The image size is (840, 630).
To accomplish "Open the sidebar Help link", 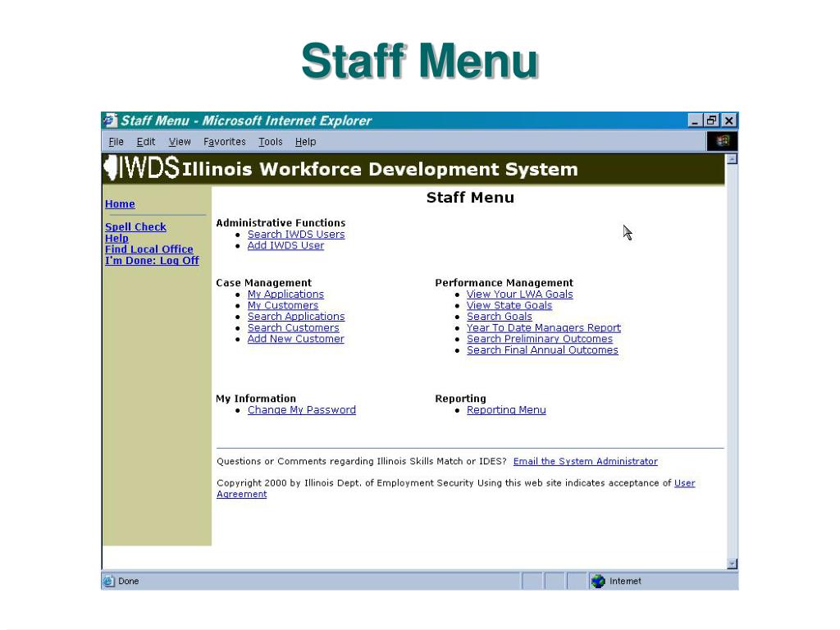I will pos(116,238).
